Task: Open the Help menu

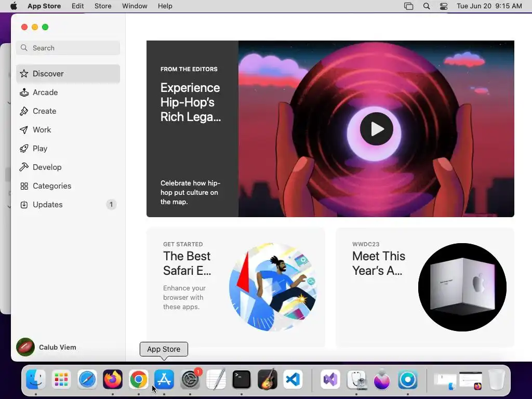Action: pos(165,6)
